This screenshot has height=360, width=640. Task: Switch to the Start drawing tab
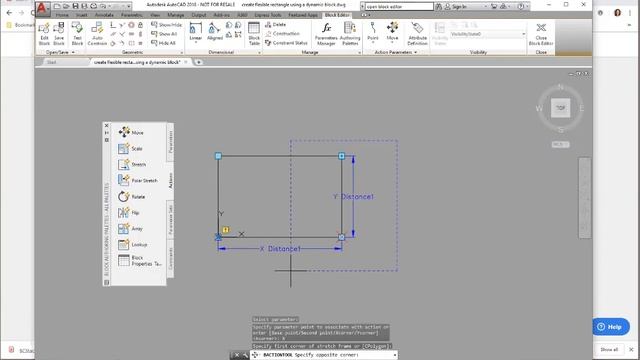point(51,62)
